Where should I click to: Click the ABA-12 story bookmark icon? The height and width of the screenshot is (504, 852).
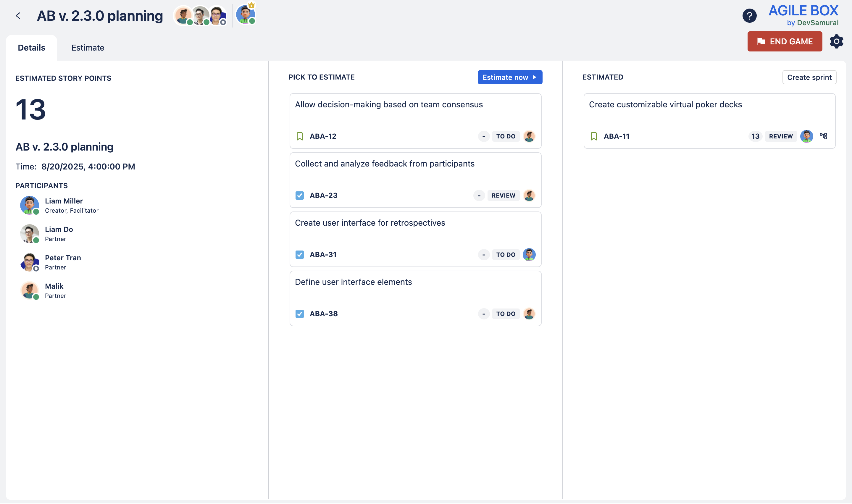[299, 136]
